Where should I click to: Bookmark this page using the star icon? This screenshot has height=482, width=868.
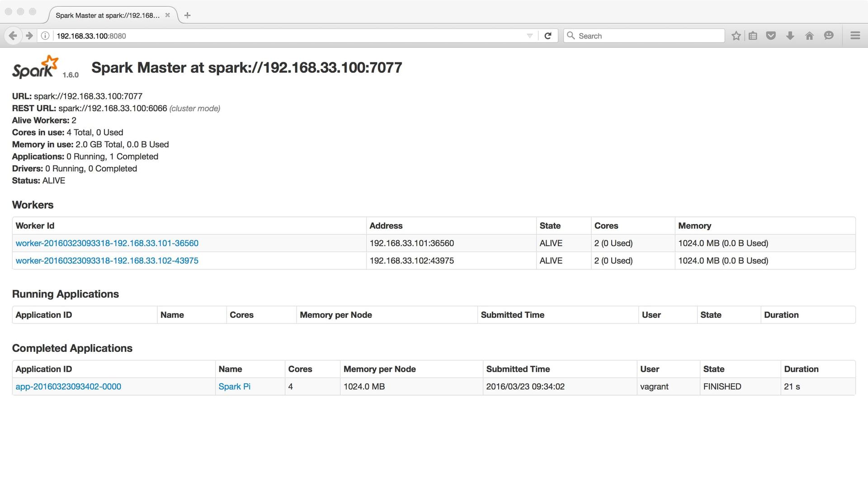736,36
